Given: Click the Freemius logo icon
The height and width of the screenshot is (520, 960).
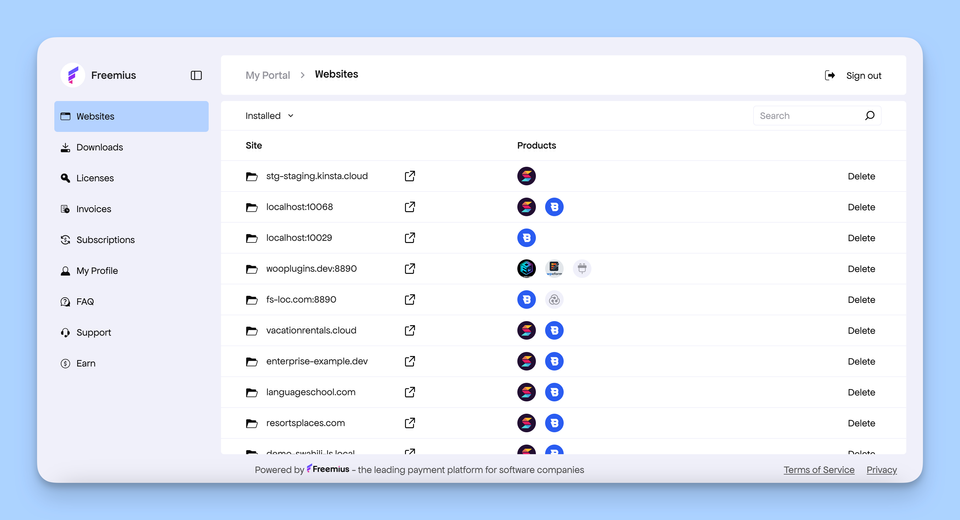Looking at the screenshot, I should click(73, 75).
